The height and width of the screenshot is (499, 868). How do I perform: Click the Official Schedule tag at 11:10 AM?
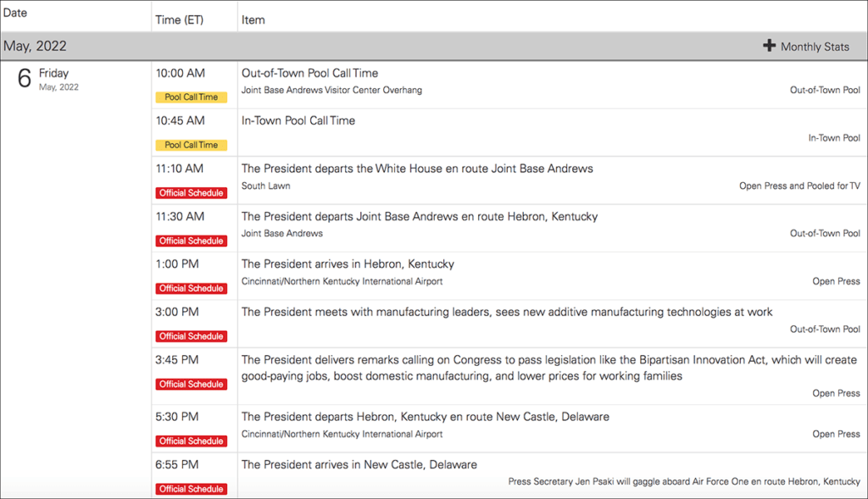click(191, 193)
